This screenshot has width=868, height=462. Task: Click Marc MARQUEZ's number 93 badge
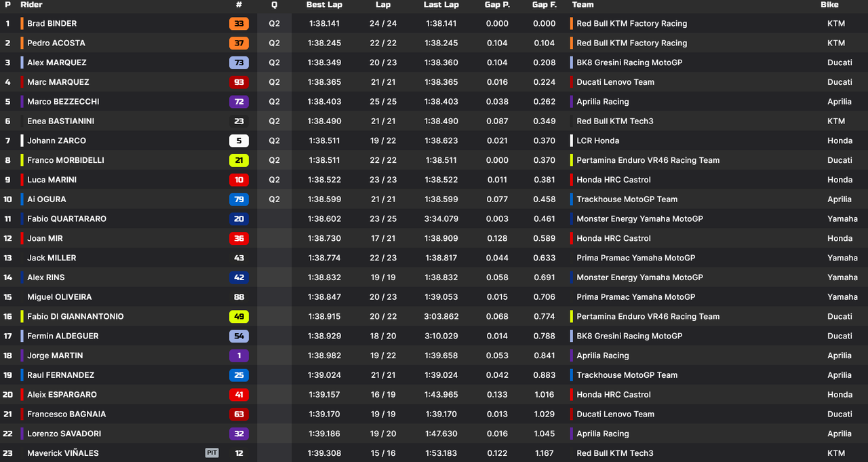point(239,82)
